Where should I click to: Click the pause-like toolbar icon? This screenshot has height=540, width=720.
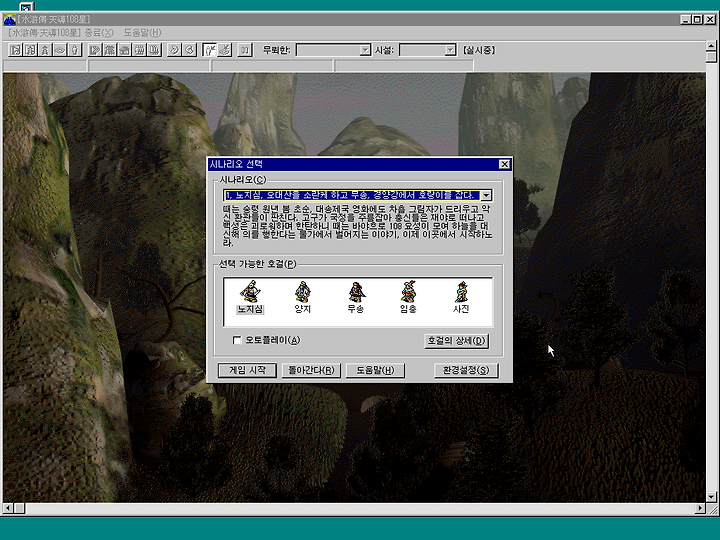[245, 50]
